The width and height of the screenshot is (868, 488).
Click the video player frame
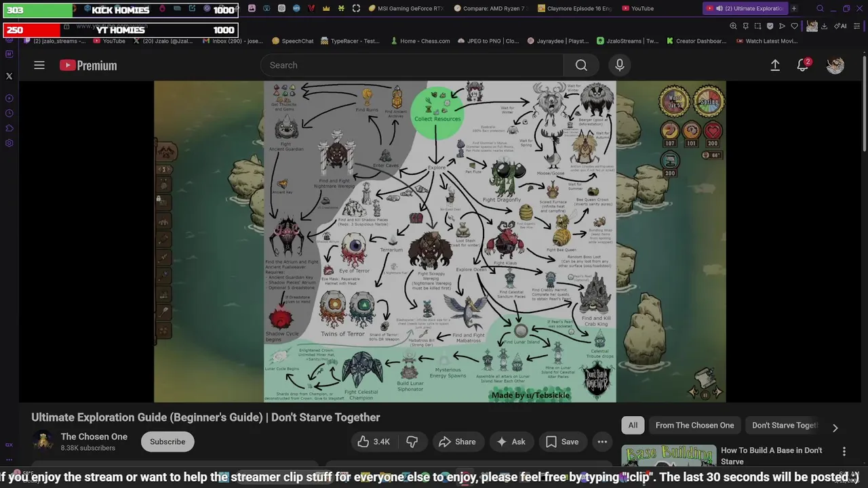coord(439,241)
